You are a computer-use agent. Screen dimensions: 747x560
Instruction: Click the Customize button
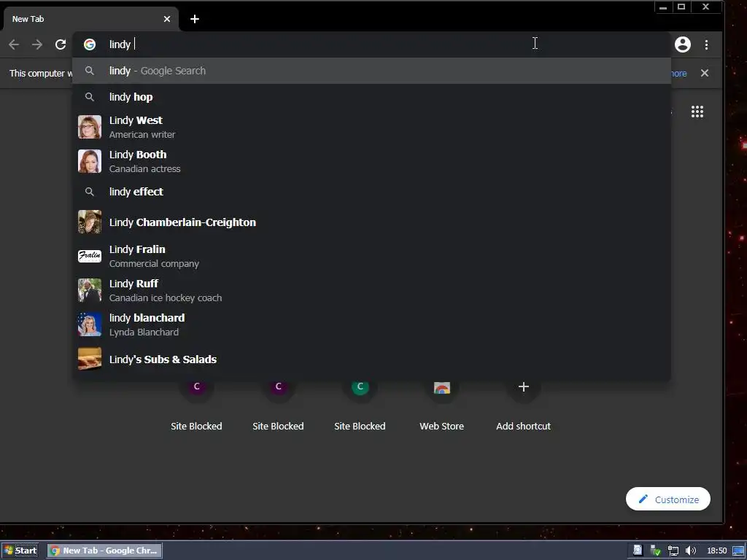click(x=667, y=499)
